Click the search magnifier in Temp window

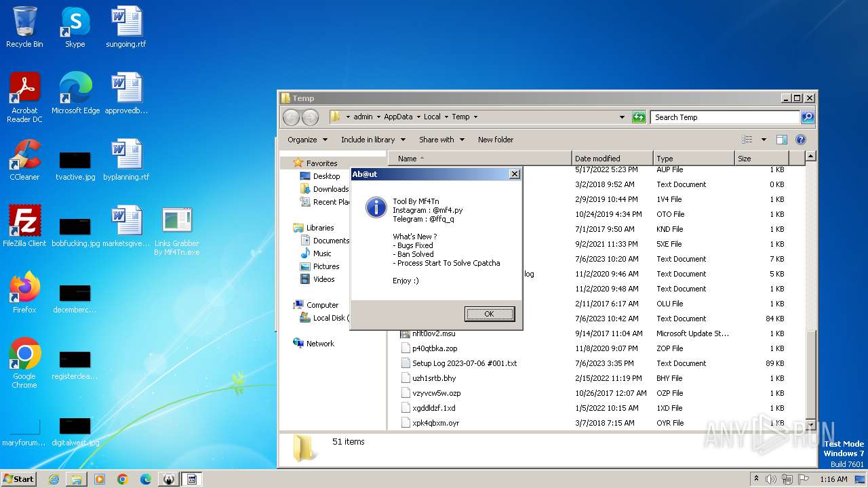click(x=808, y=117)
